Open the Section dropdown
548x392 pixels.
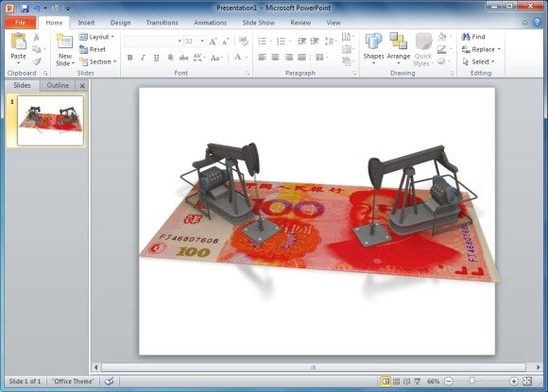(x=98, y=61)
